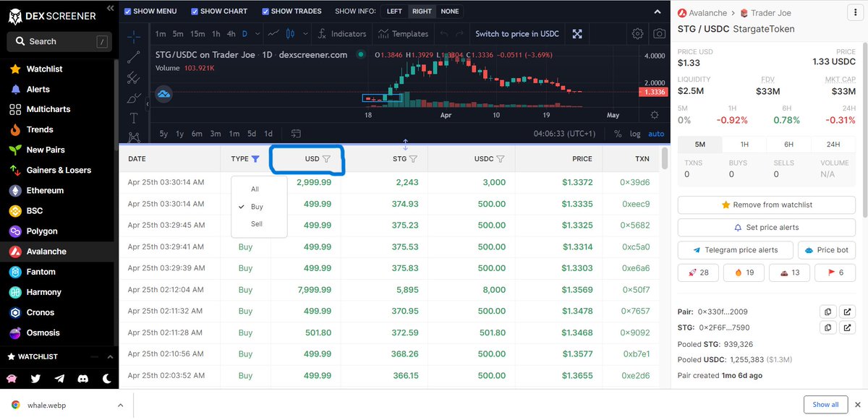Image resolution: width=868 pixels, height=420 pixels.
Task: Expand the timeframe interval dropdown arrow
Action: pos(256,33)
